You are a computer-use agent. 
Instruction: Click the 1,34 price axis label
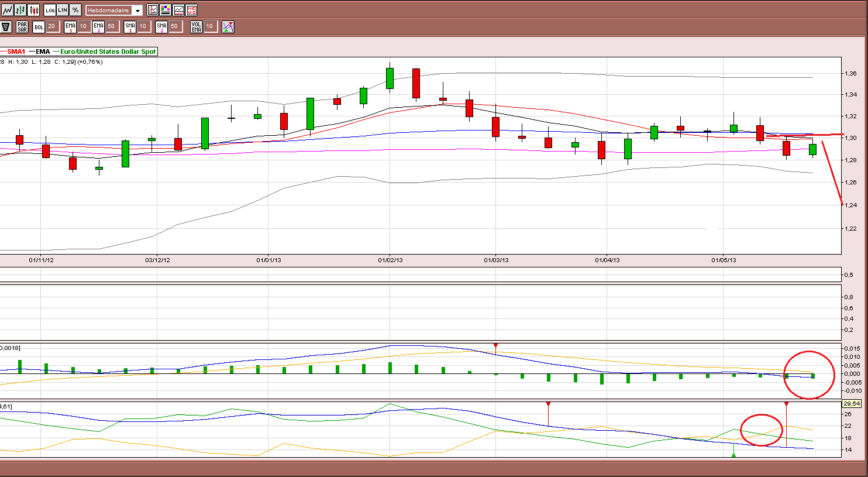[x=850, y=94]
